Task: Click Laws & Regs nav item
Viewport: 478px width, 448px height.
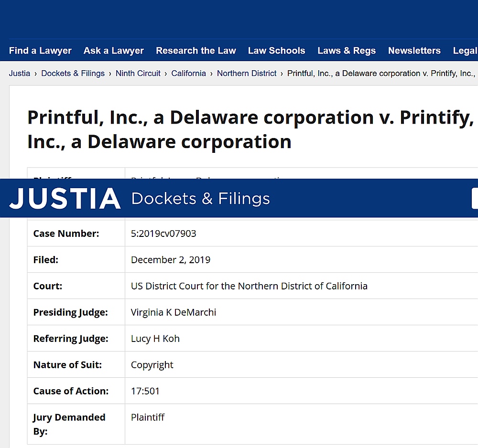Action: (x=347, y=51)
